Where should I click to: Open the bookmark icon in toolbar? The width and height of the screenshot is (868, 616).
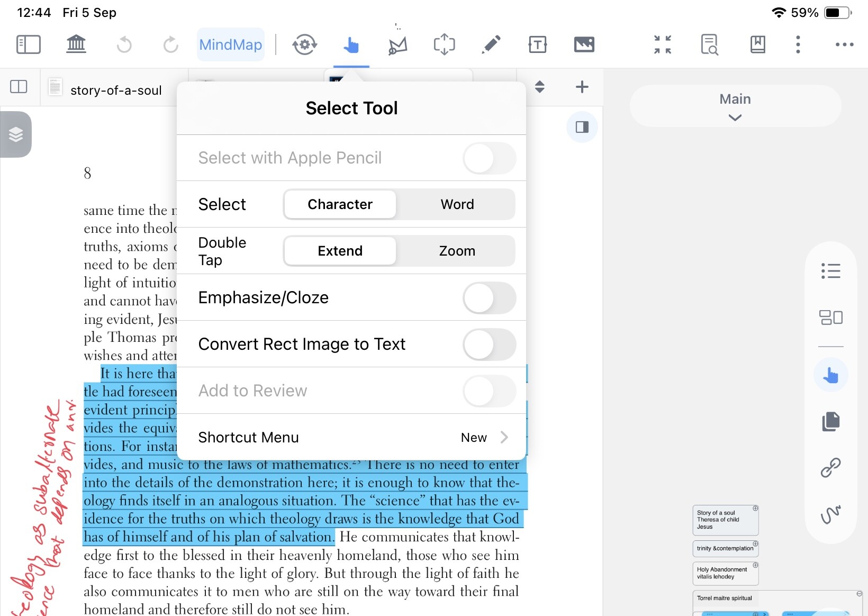pyautogui.click(x=757, y=44)
